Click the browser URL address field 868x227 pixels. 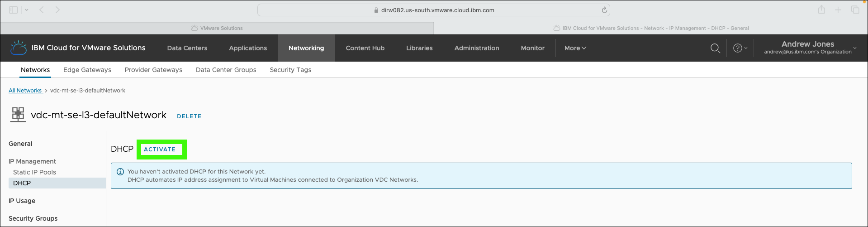(433, 10)
